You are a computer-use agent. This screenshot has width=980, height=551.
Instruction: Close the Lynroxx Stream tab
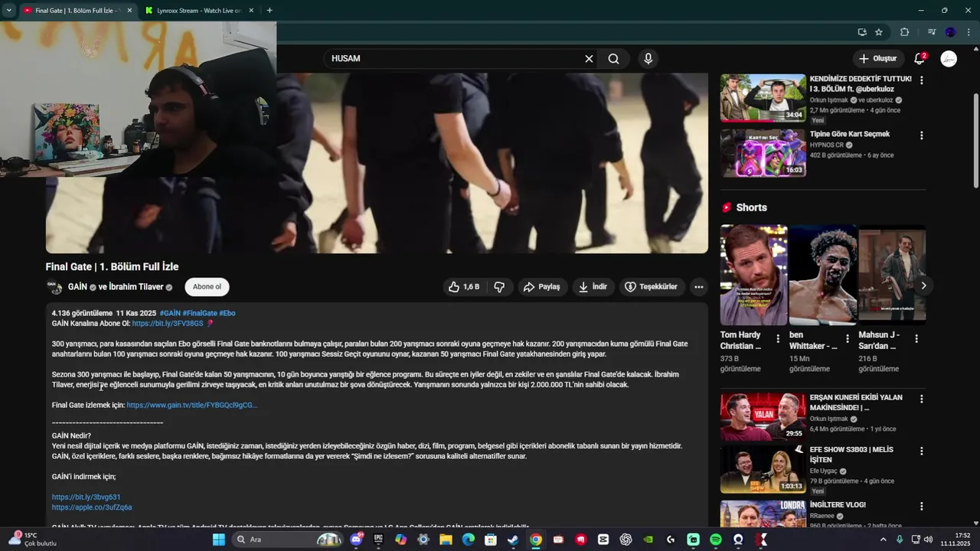253,11
